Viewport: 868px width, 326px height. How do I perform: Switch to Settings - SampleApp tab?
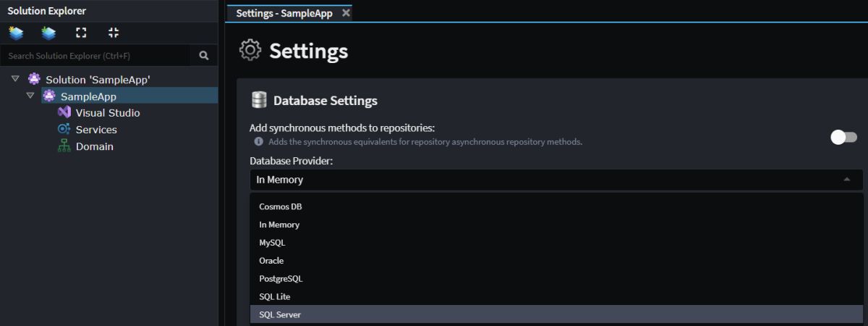284,13
